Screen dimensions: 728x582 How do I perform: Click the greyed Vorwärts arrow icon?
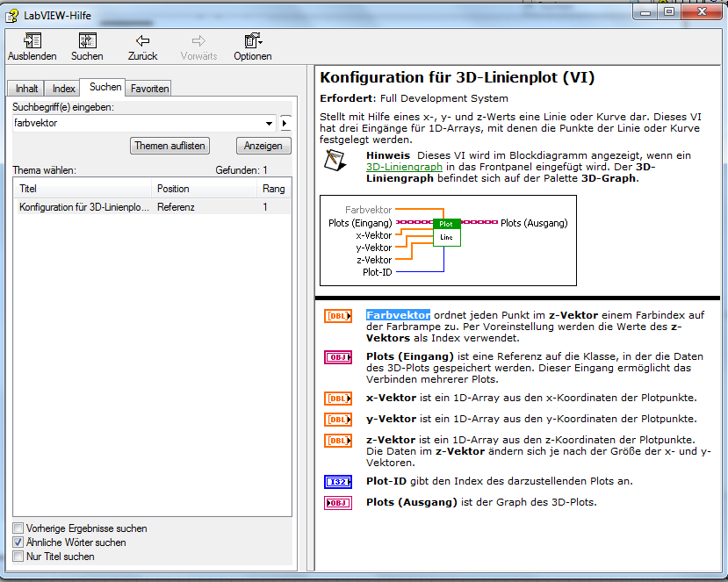[x=198, y=41]
